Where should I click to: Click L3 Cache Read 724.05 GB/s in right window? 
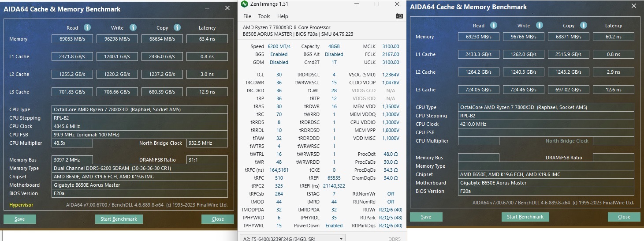click(x=479, y=90)
